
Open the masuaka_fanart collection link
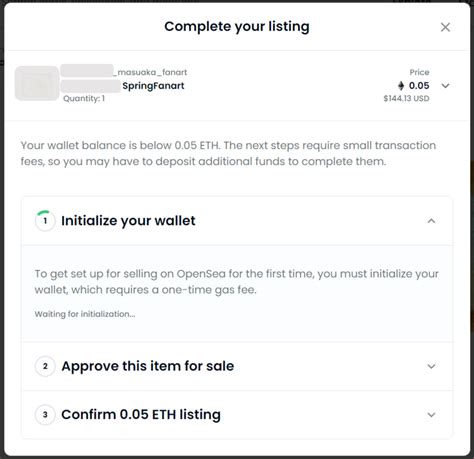click(124, 72)
